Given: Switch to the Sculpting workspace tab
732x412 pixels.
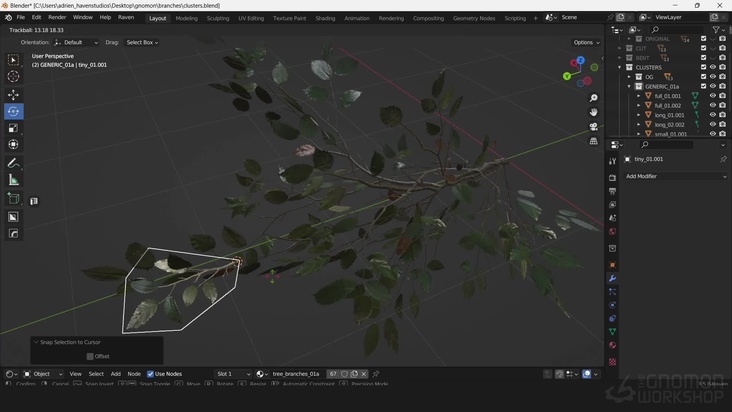Looking at the screenshot, I should 218,18.
